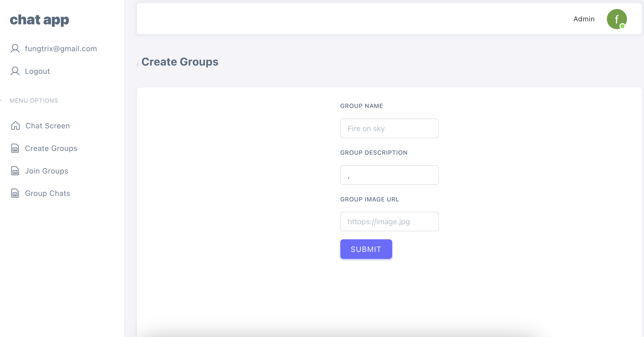Click the chat app logo
This screenshot has width=644, height=337.
39,20
